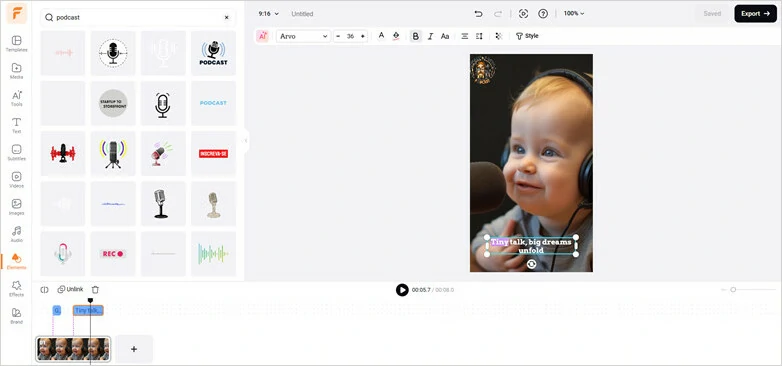Select the red waveform microphone element
Viewport: 782px width, 366px height.
(x=63, y=154)
